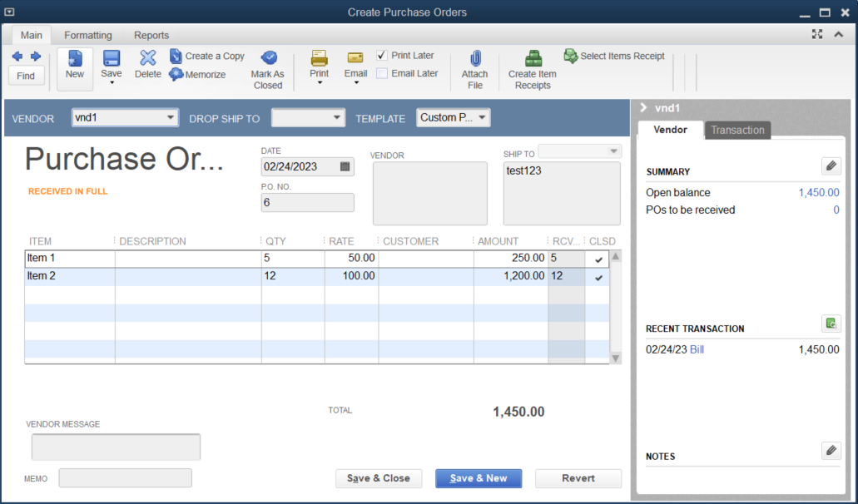Open the date calendar picker

click(345, 166)
